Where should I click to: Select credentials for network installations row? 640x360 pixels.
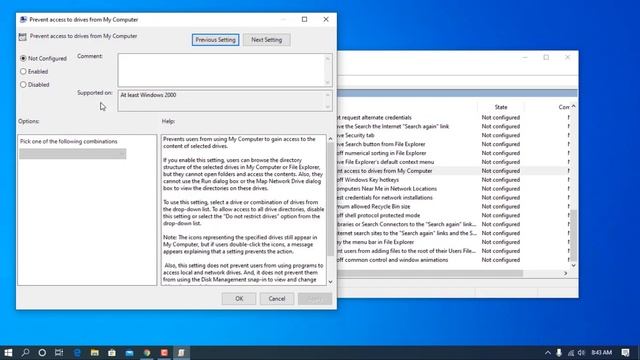point(452,198)
